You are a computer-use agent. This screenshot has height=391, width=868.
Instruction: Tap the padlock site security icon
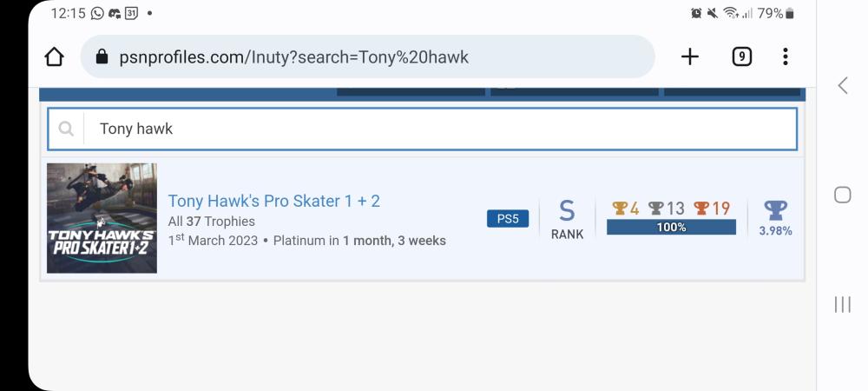102,57
